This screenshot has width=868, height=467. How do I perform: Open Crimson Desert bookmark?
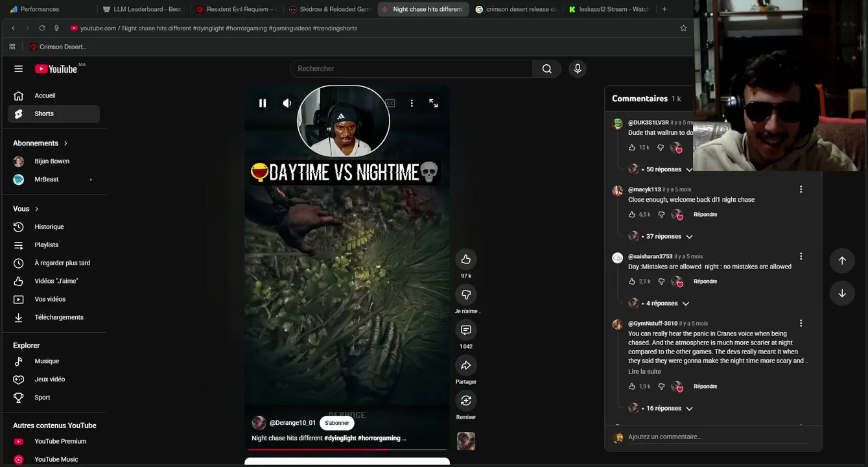pyautogui.click(x=58, y=47)
